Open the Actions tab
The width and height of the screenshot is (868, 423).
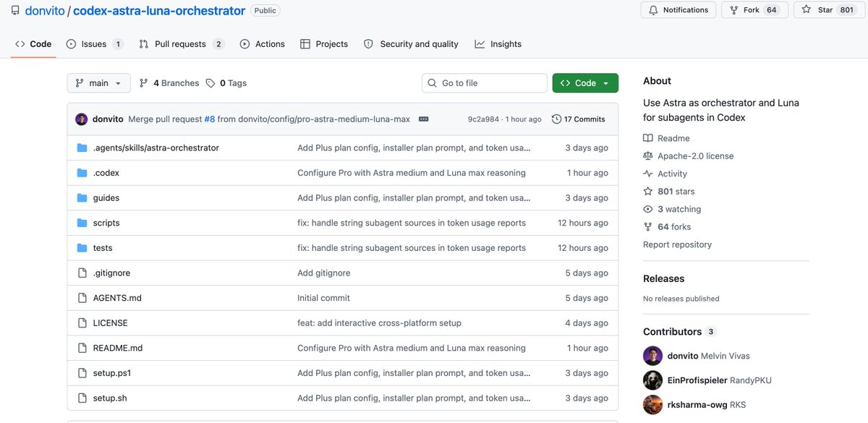pyautogui.click(x=263, y=44)
